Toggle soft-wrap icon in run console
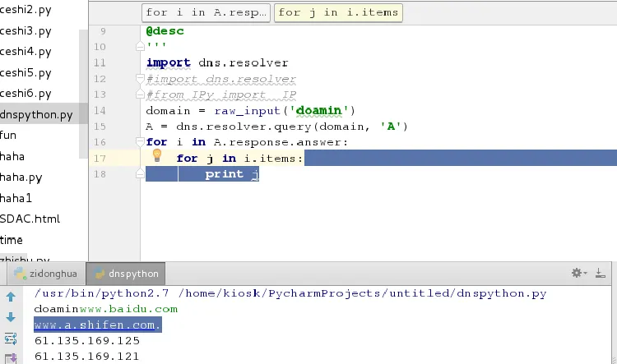Viewport: 617px width, 364px height. point(11,339)
